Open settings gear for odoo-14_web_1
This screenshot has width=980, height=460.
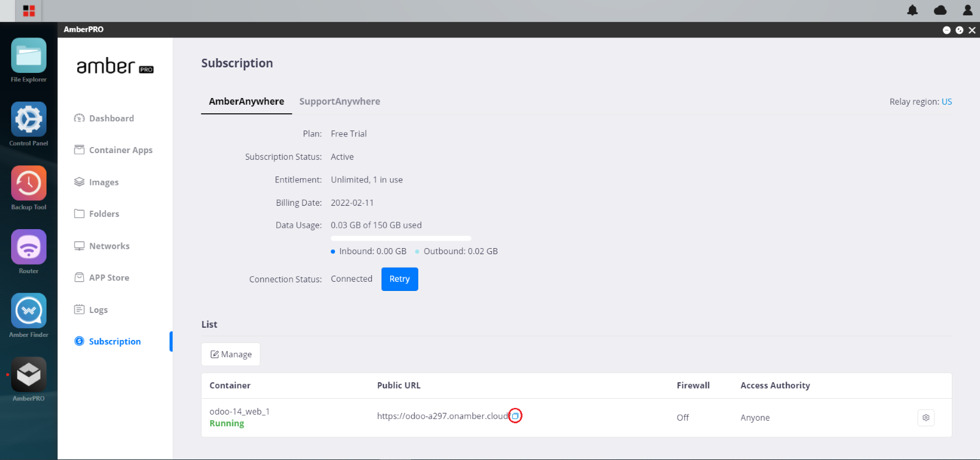coord(926,418)
